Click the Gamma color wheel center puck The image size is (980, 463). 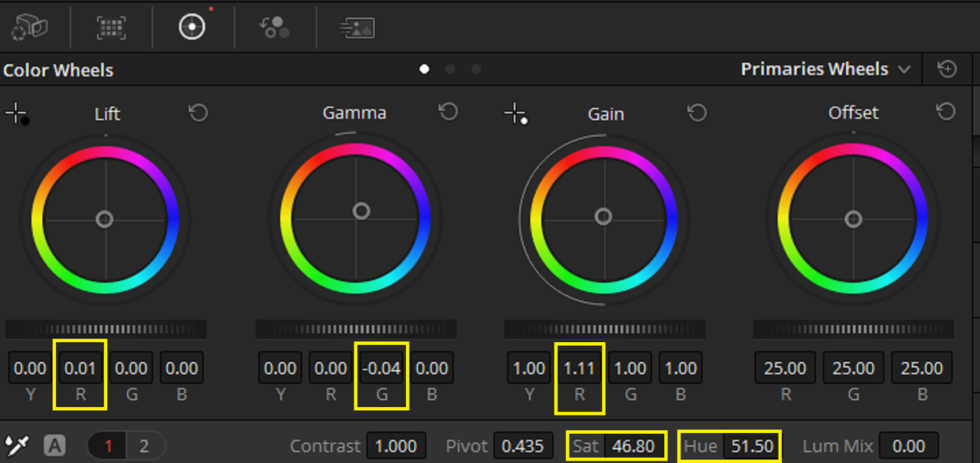pos(361,210)
